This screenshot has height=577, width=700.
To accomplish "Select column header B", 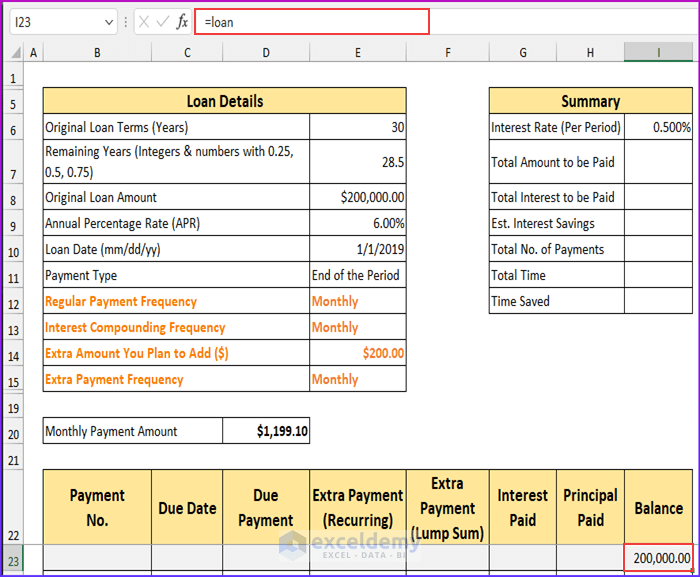I will coord(97,52).
